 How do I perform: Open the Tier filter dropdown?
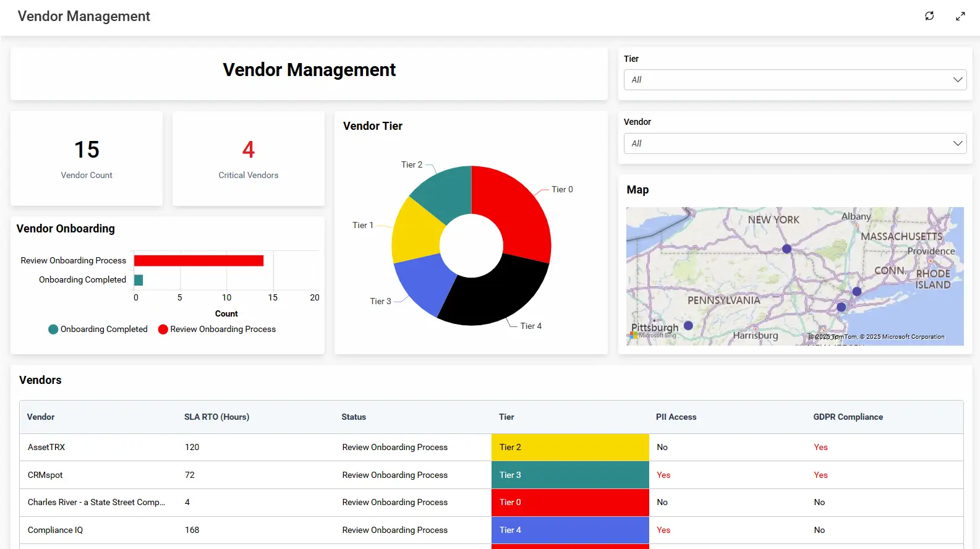794,80
